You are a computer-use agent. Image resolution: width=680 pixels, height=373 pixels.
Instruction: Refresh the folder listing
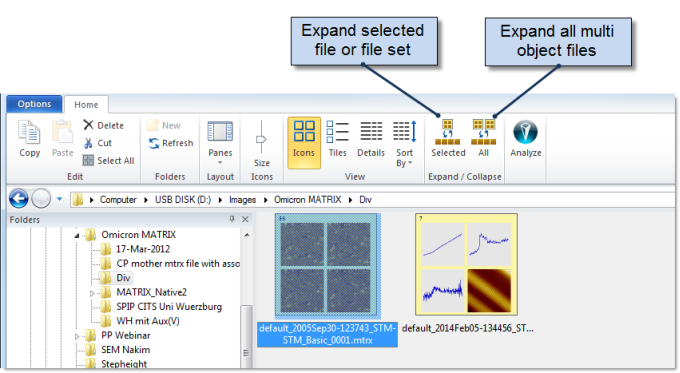coord(171,143)
